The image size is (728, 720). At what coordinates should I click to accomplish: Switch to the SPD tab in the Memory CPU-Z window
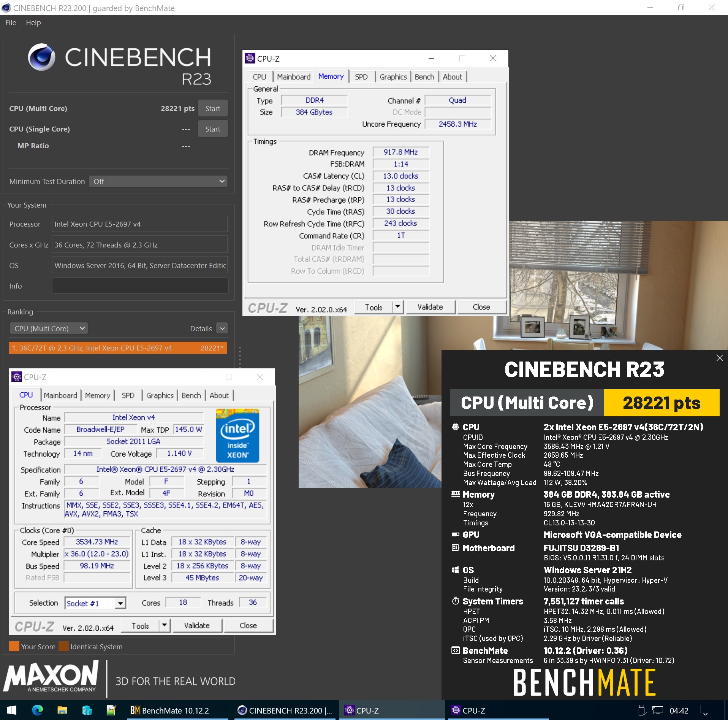point(361,77)
